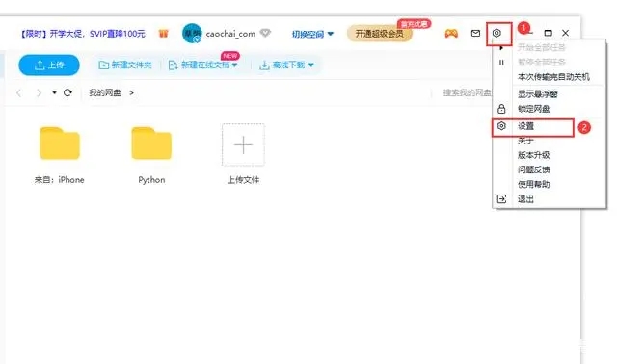Click the SVIP promotion link
The image size is (617, 364).
83,34
